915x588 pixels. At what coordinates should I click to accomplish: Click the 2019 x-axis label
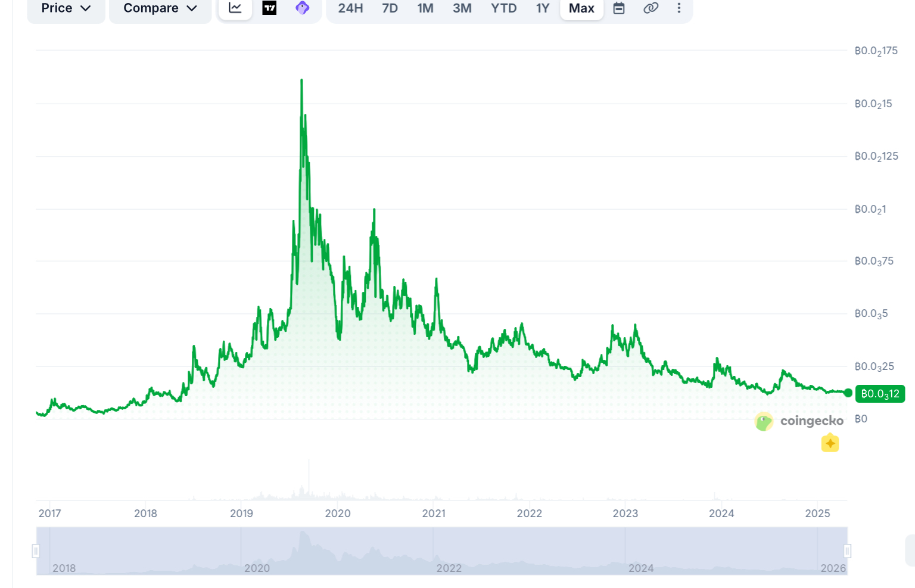click(241, 514)
